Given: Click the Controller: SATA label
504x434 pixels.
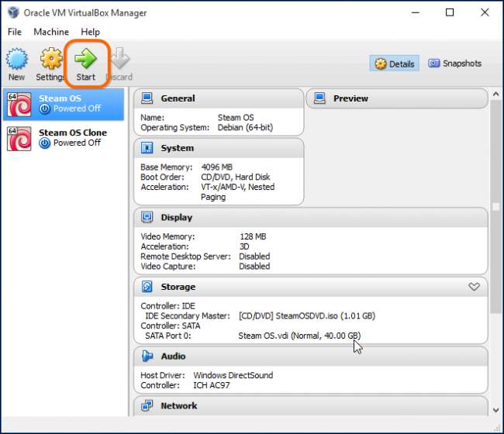Looking at the screenshot, I should pyautogui.click(x=171, y=325).
